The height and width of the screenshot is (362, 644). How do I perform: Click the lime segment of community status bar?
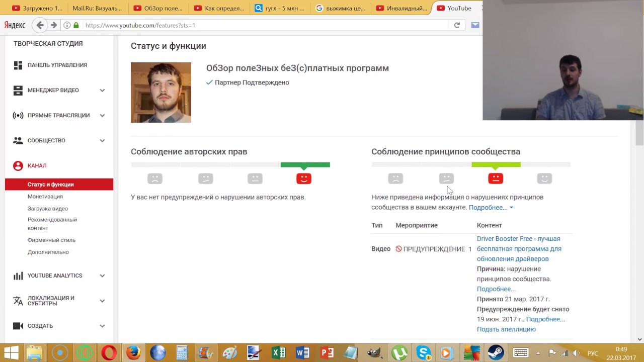pyautogui.click(x=496, y=165)
